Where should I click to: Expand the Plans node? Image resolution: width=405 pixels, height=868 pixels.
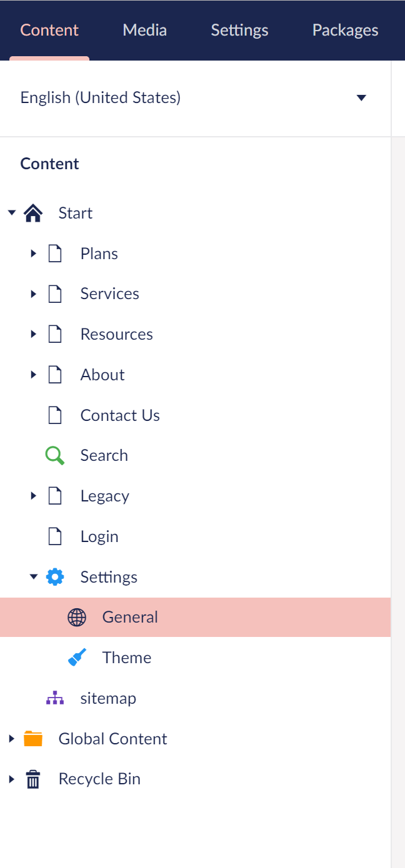[34, 254]
